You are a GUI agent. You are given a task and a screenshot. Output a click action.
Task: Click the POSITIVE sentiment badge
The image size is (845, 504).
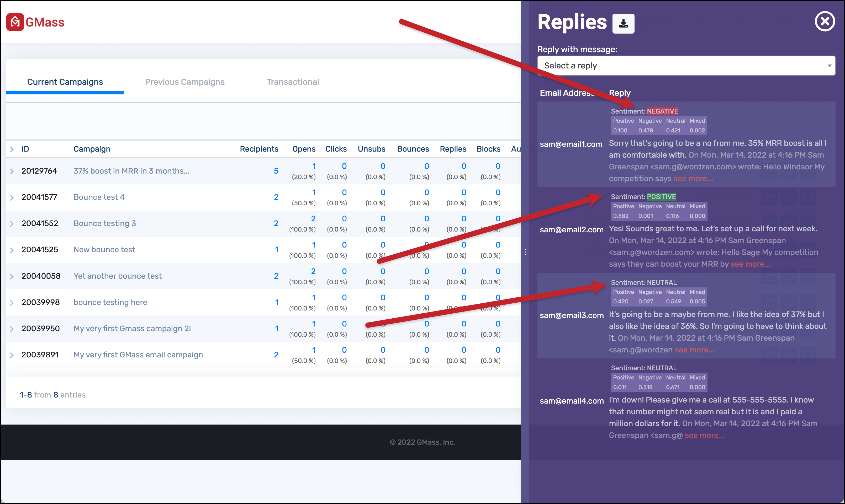tap(661, 197)
